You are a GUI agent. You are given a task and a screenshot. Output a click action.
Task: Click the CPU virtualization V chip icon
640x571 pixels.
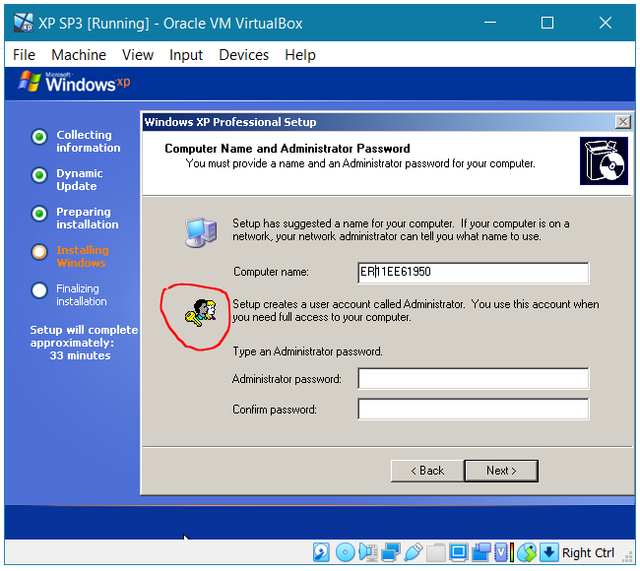[x=501, y=552]
